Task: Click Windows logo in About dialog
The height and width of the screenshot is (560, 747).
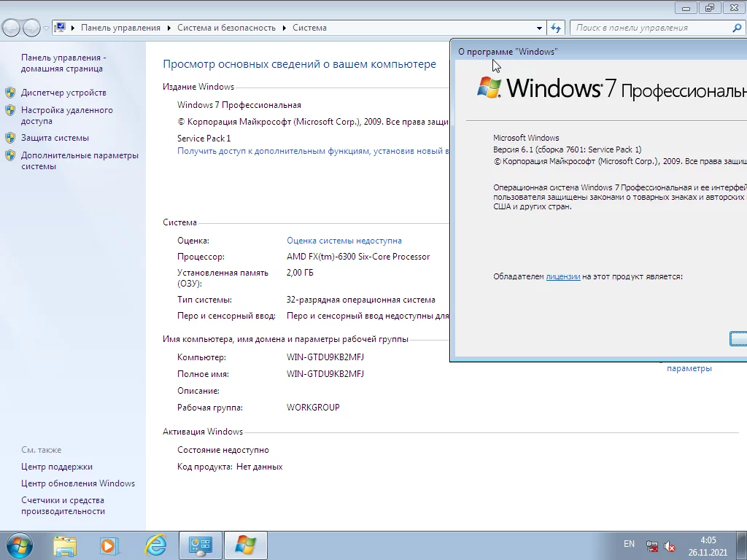Action: (x=489, y=88)
